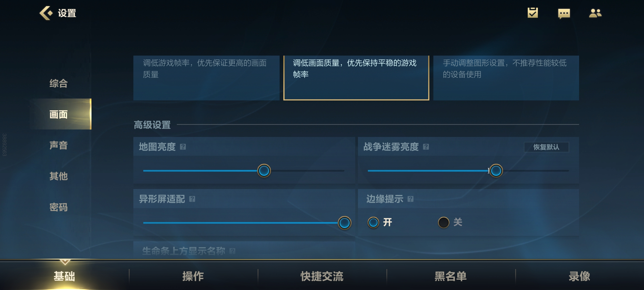Open the friends list icon
Screen dimensions: 644x290
(x=595, y=13)
